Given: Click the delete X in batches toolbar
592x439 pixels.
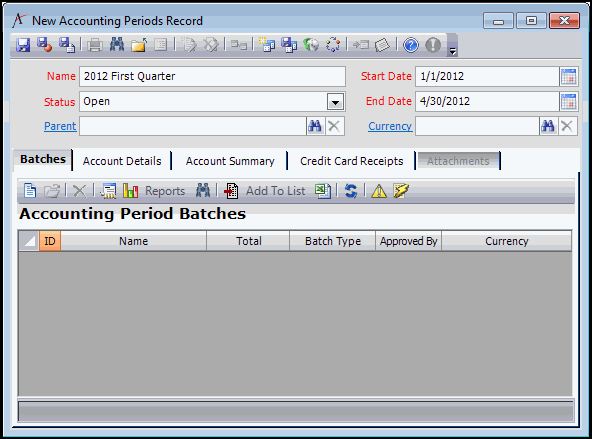Looking at the screenshot, I should (x=79, y=191).
